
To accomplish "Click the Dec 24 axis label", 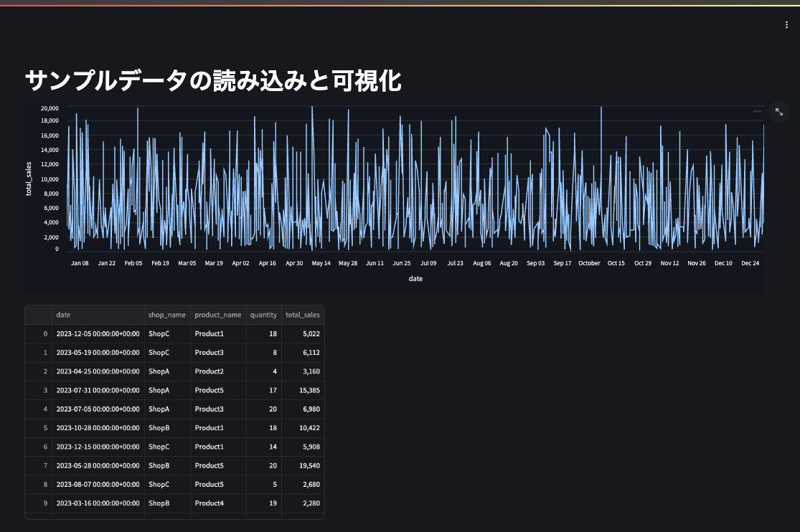I will (749, 263).
